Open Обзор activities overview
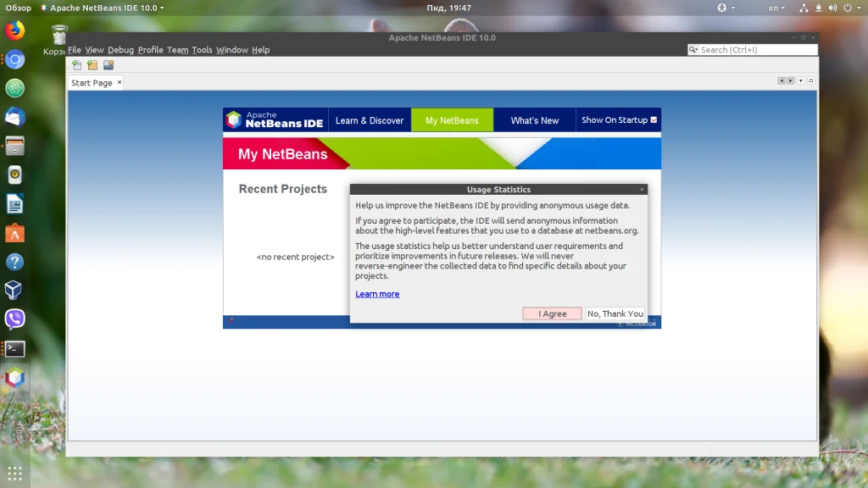 pos(19,8)
